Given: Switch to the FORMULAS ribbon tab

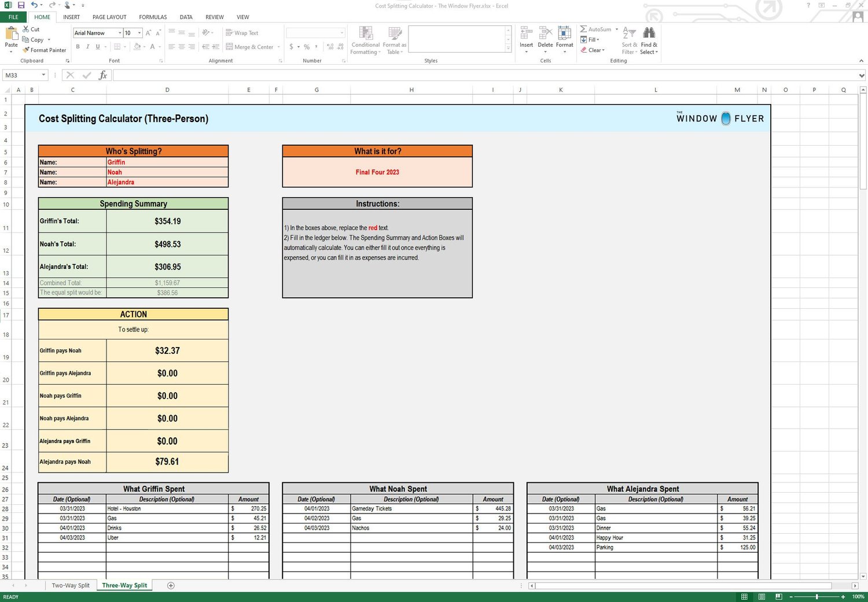Looking at the screenshot, I should tap(153, 17).
